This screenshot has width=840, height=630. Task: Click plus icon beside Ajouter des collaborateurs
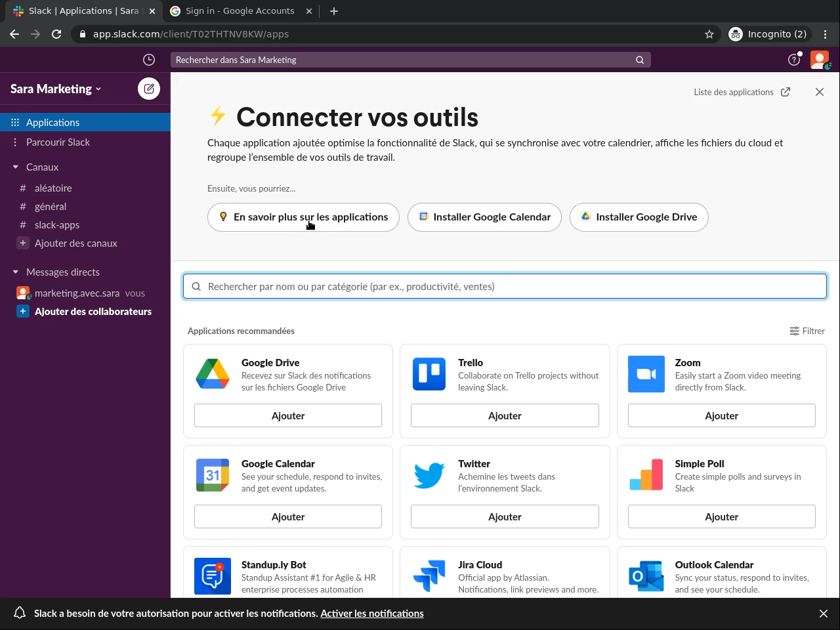(23, 311)
